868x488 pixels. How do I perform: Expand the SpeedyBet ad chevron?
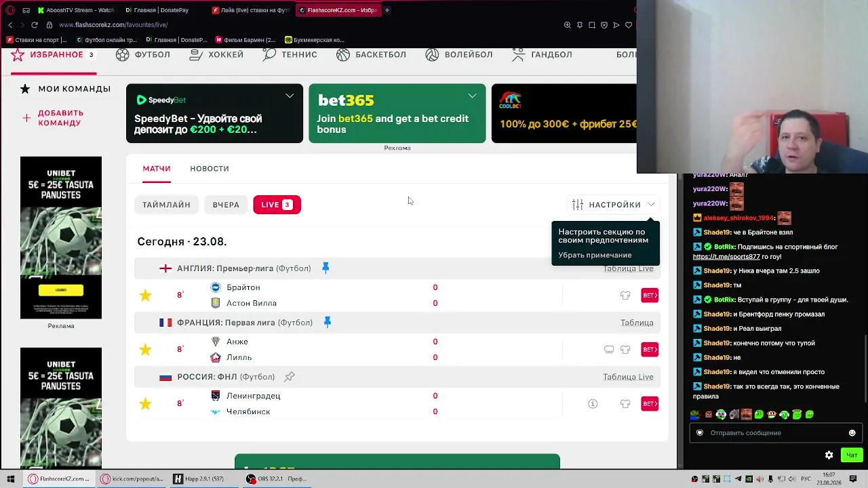pyautogui.click(x=290, y=96)
